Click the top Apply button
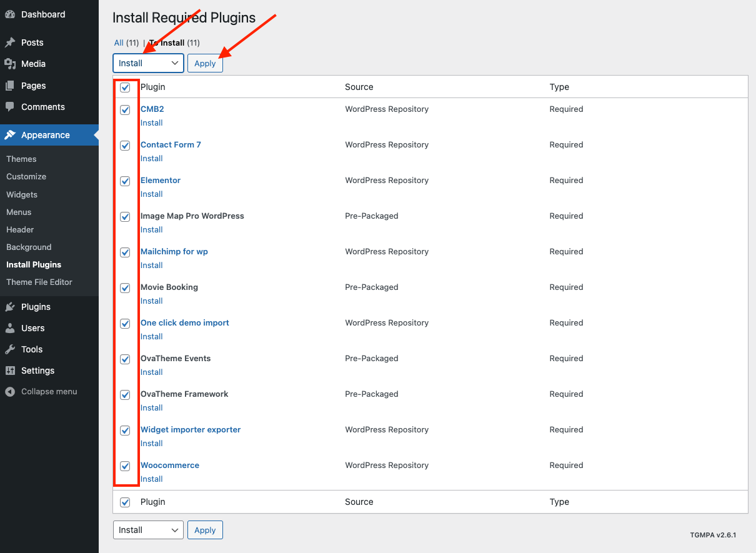 pyautogui.click(x=205, y=63)
